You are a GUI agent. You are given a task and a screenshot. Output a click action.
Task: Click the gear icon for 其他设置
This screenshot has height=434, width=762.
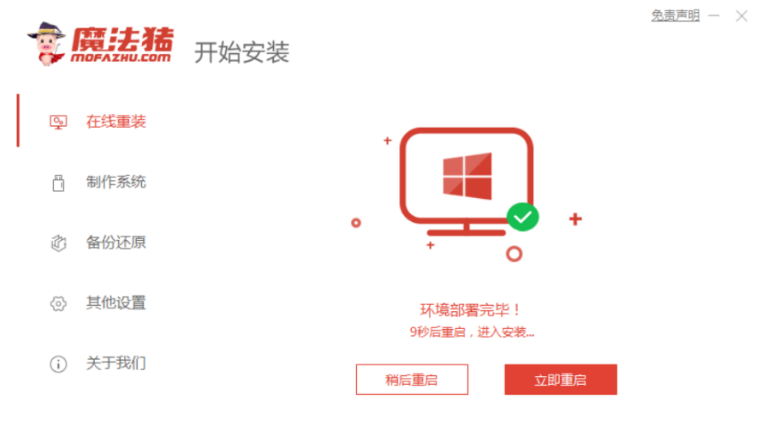click(x=58, y=303)
